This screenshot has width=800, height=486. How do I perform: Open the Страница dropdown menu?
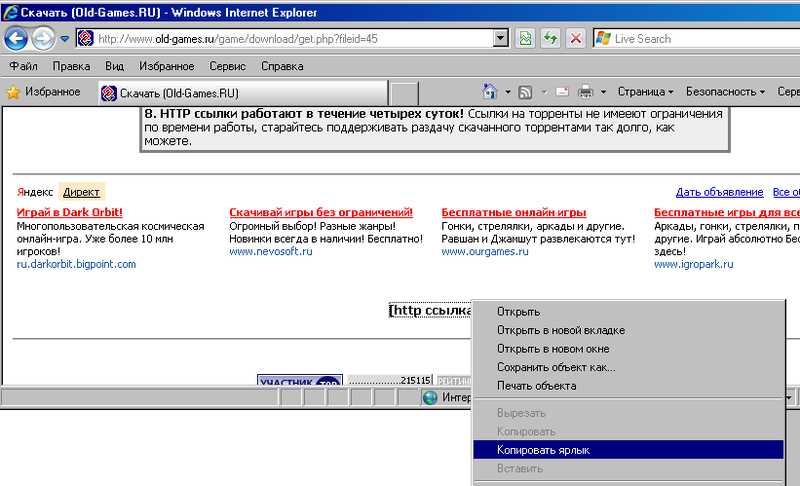(645, 92)
